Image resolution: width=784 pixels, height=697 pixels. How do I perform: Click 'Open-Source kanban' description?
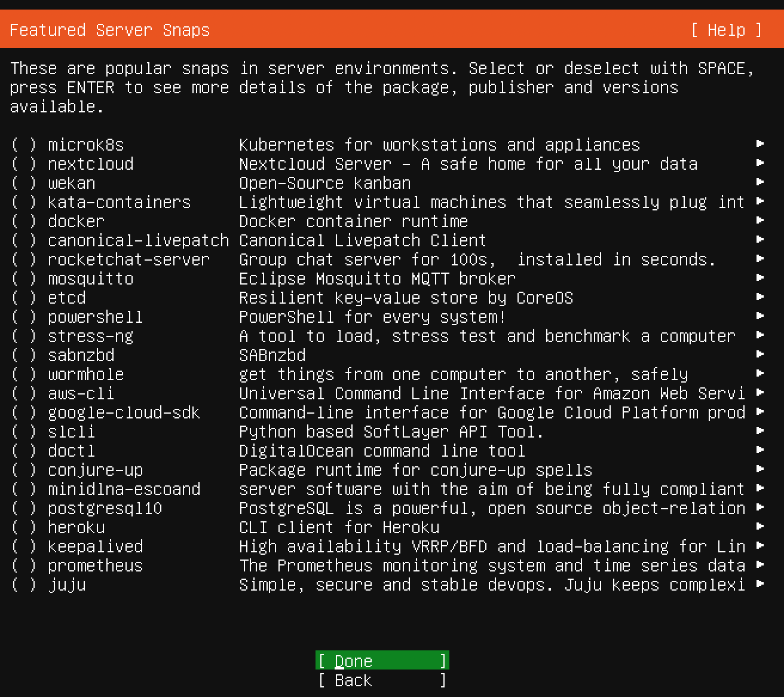(325, 183)
